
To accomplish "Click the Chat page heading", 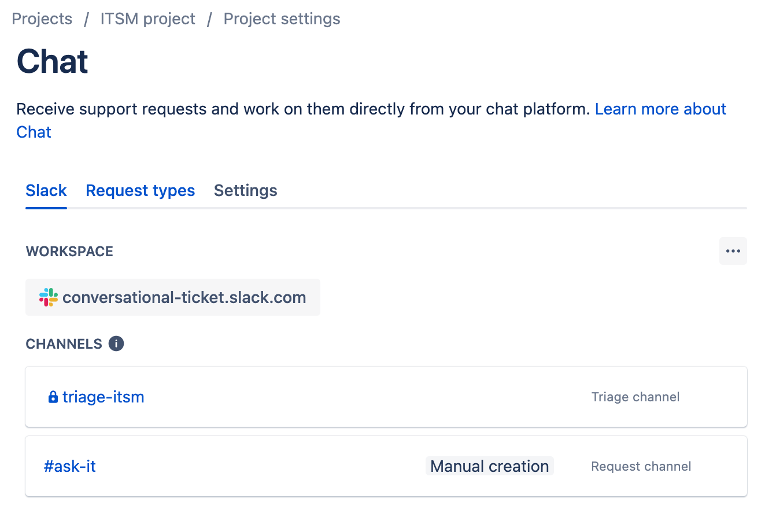I will (52, 61).
